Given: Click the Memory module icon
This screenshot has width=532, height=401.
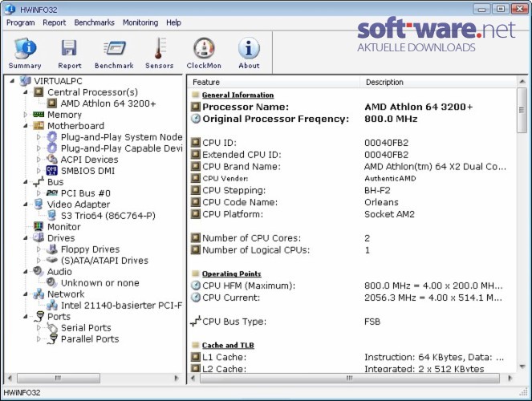Looking at the screenshot, I should tap(39, 115).
